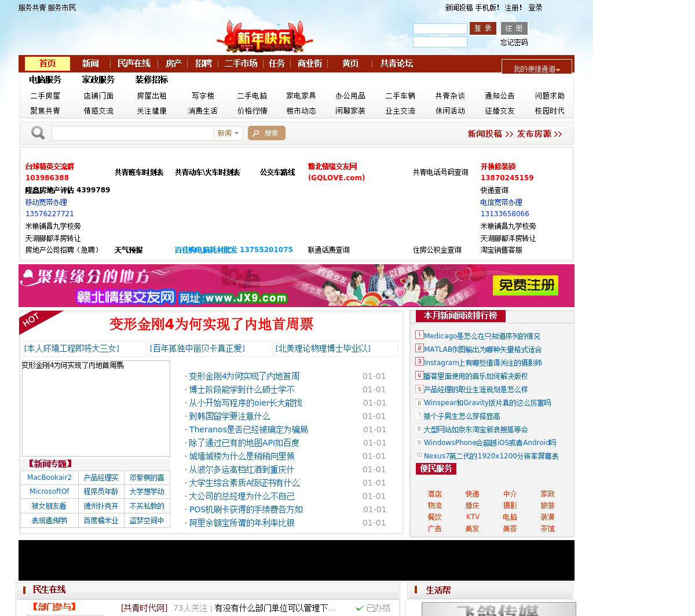The image size is (695, 616).
Task: Open news item 博士阶段能学到什么硕士学不
Action: click(x=242, y=389)
